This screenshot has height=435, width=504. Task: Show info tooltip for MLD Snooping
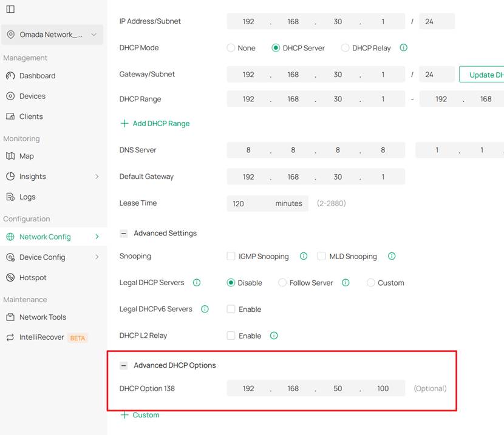pyautogui.click(x=392, y=256)
